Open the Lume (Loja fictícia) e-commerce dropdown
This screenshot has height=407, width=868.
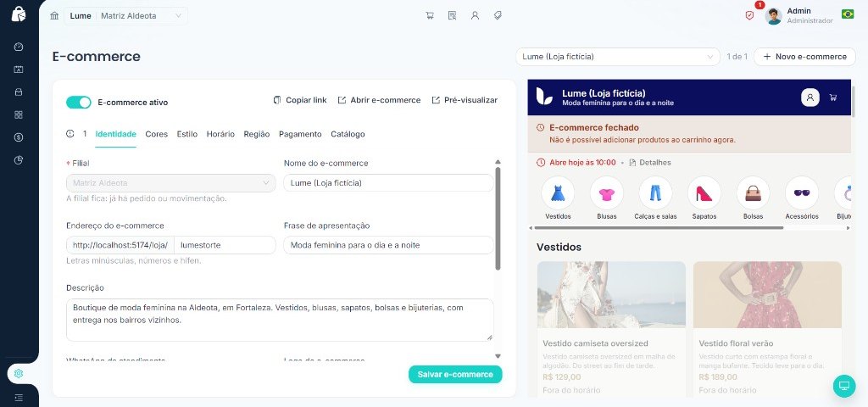click(617, 57)
